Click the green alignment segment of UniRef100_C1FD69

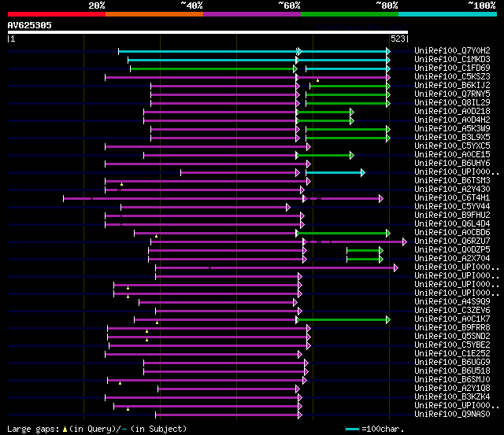(213, 68)
